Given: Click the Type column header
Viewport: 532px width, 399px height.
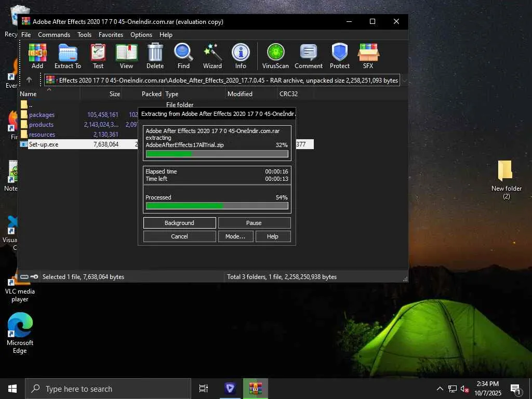Looking at the screenshot, I should (x=195, y=94).
